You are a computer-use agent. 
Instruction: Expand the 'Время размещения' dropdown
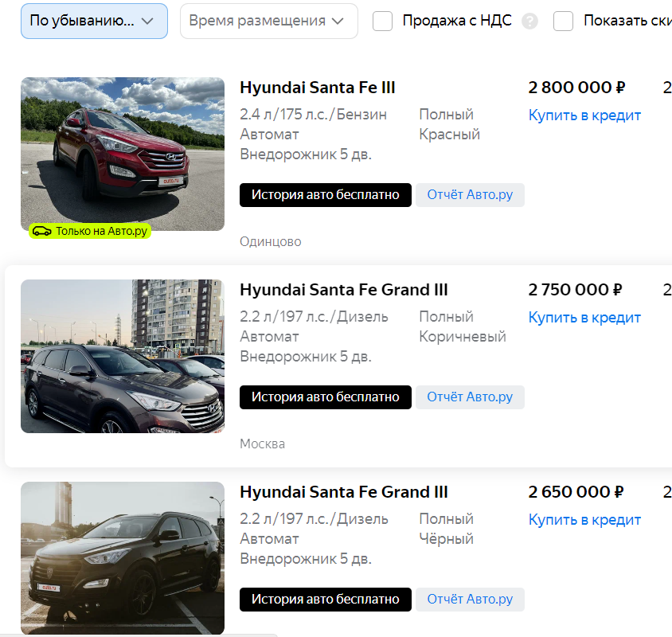pos(268,21)
